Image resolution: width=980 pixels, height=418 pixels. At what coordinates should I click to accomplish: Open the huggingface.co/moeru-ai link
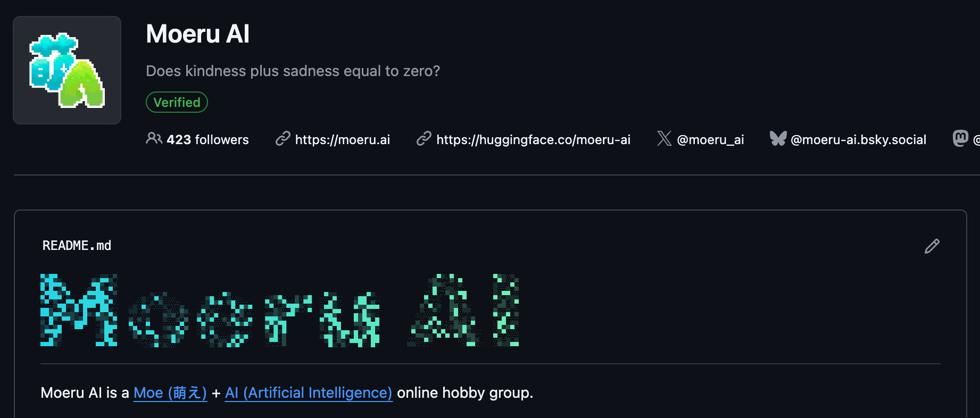(x=533, y=140)
